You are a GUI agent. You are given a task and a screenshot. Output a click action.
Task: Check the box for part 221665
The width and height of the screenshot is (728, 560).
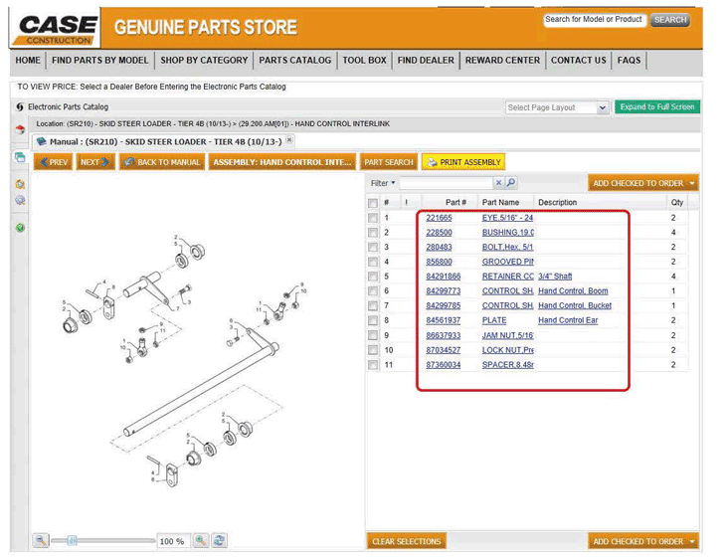pyautogui.click(x=373, y=218)
